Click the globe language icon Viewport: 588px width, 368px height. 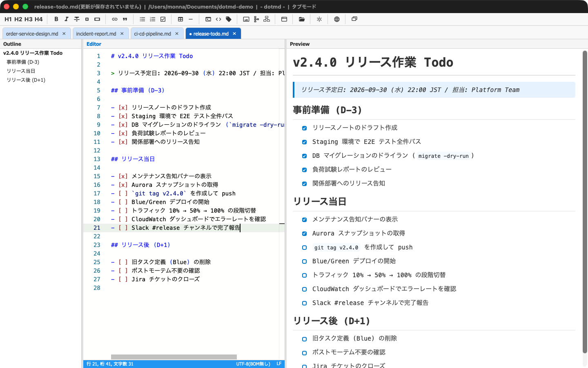[x=337, y=19]
